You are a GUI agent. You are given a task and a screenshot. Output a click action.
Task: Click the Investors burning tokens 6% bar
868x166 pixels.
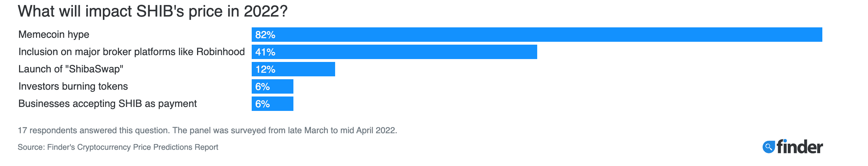pyautogui.click(x=273, y=86)
